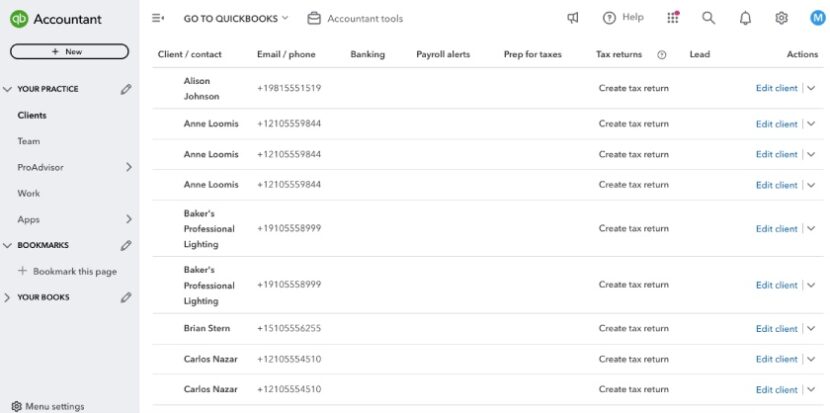
Task: Click the Tax returns info icon
Action: tap(661, 54)
